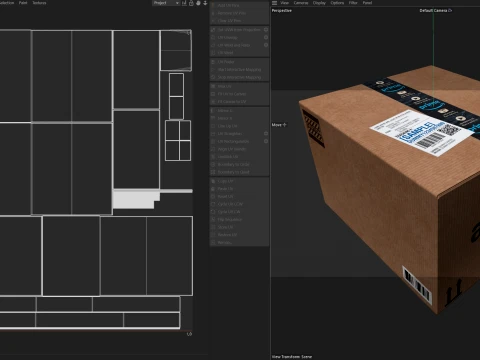
Task: Click Clear UV Pins
Action: coord(239,21)
